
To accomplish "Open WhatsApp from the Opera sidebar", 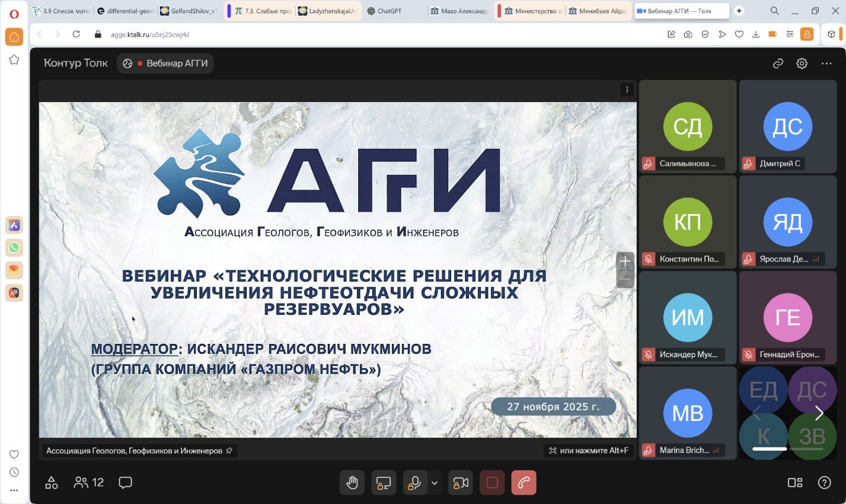I will [x=14, y=248].
